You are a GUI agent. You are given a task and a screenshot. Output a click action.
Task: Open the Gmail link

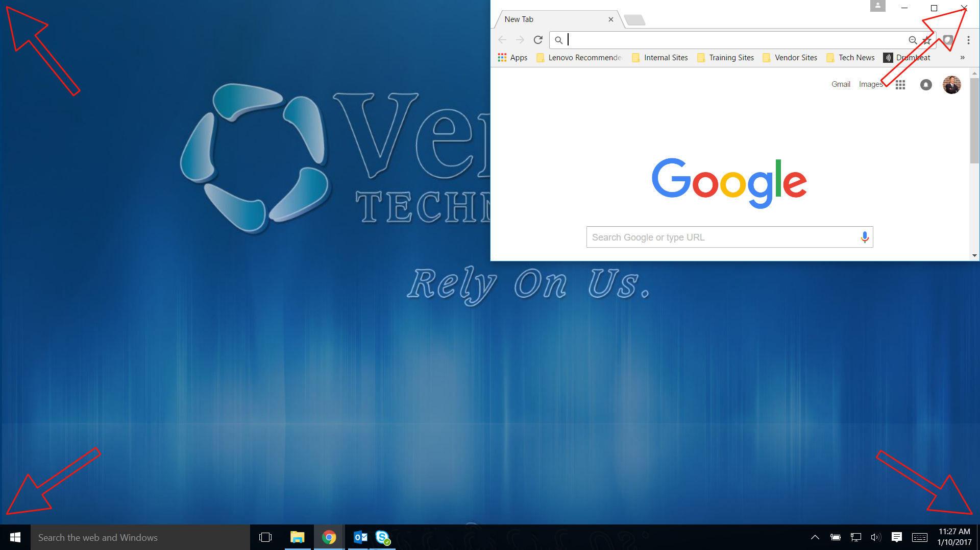(x=841, y=84)
